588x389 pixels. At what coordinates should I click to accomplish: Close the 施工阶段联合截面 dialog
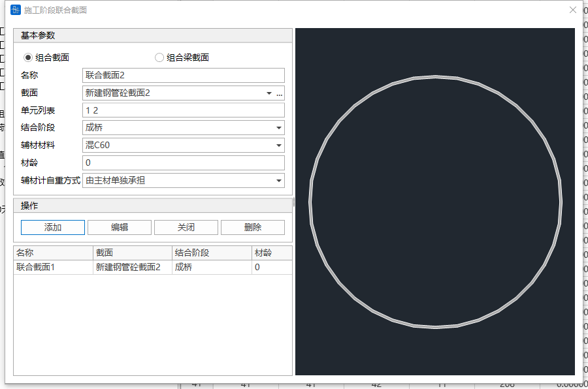(572, 10)
